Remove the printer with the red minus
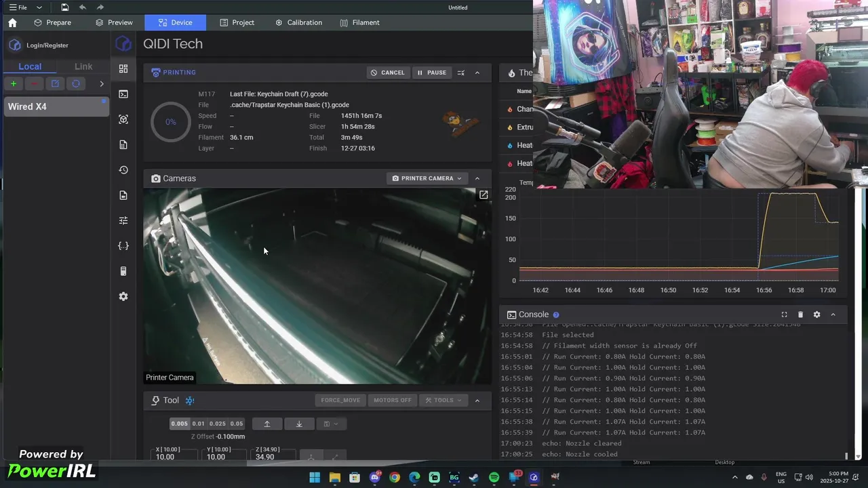Viewport: 868px width, 488px height. click(x=34, y=84)
